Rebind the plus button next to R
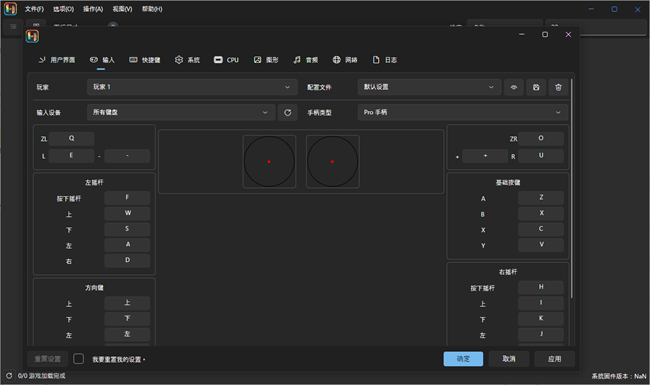Viewport: 650px width, 385px height. pos(485,156)
